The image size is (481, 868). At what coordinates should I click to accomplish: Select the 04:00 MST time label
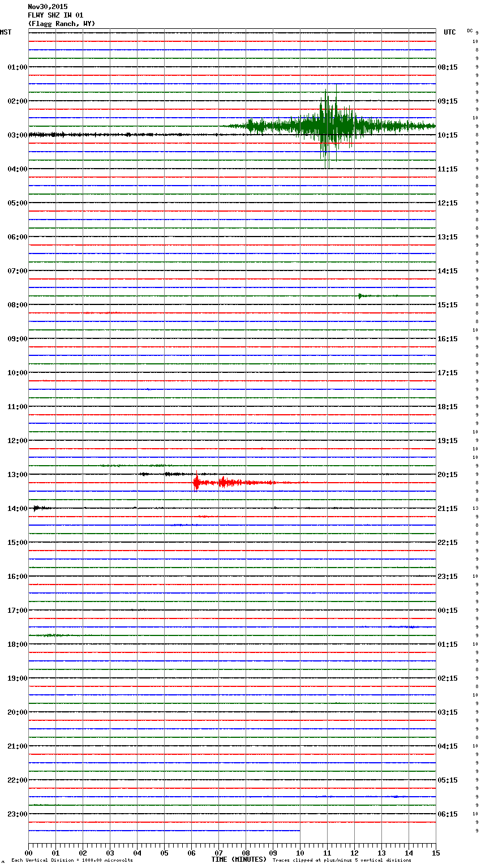[18, 169]
